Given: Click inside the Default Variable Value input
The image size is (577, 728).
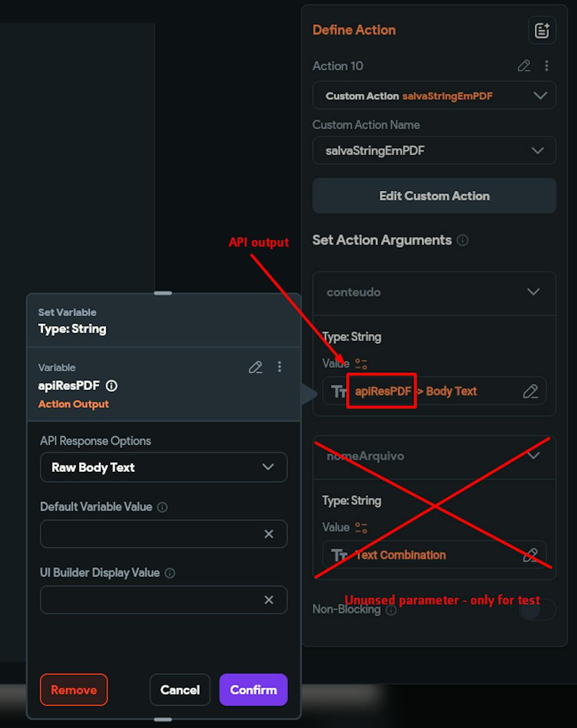Looking at the screenshot, I should 151,534.
